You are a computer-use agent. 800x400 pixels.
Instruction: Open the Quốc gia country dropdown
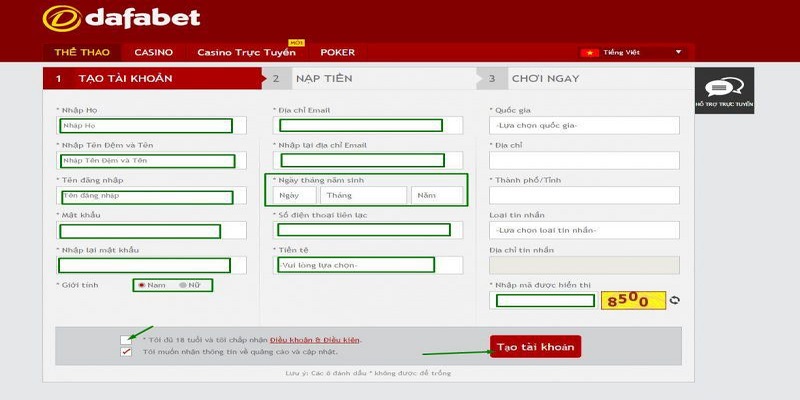584,126
